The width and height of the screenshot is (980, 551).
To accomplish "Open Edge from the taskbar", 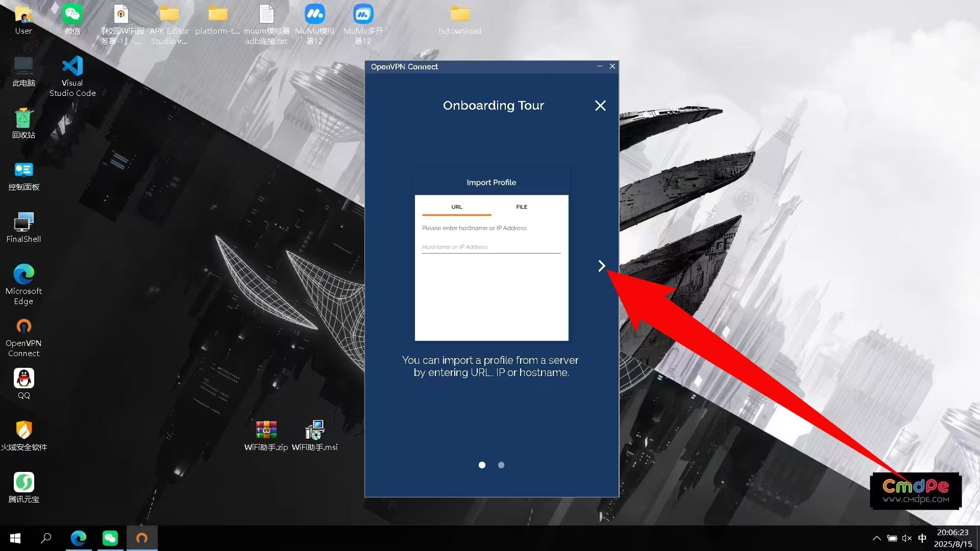I will (79, 538).
